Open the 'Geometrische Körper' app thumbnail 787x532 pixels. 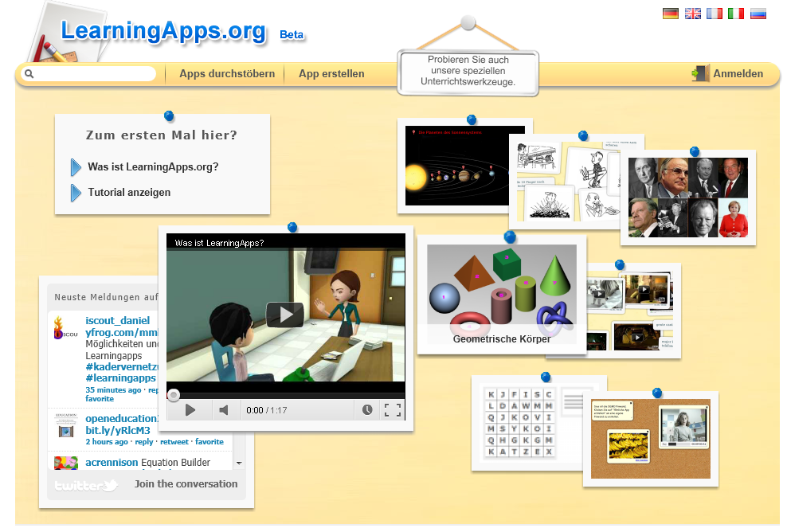[x=501, y=294]
